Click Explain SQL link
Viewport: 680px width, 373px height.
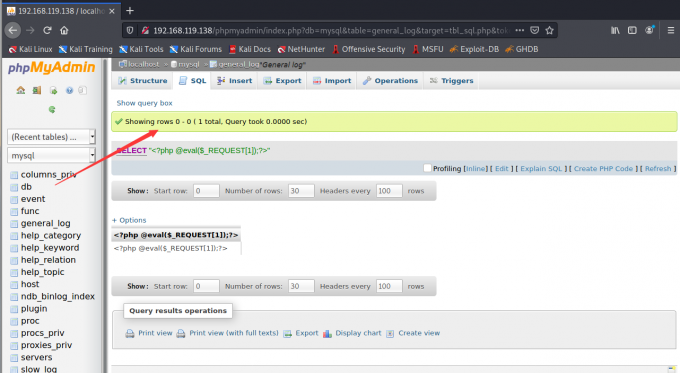coord(541,169)
